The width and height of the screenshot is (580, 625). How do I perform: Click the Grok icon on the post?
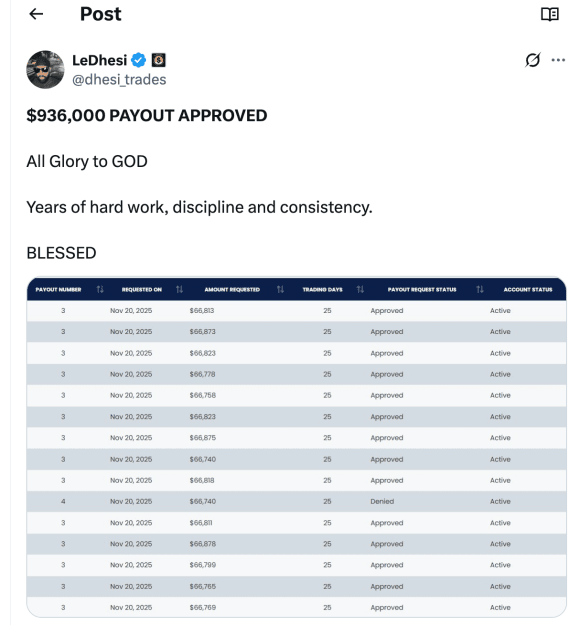point(533,60)
